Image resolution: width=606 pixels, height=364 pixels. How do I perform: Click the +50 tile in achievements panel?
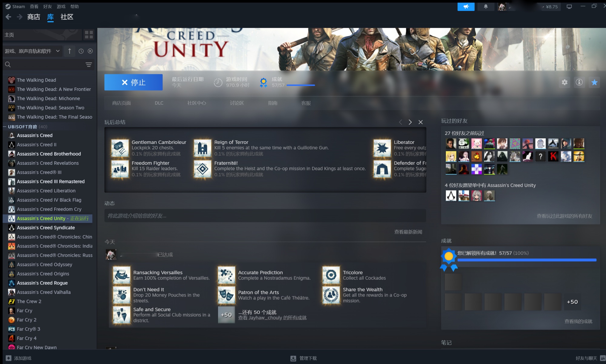(572, 302)
